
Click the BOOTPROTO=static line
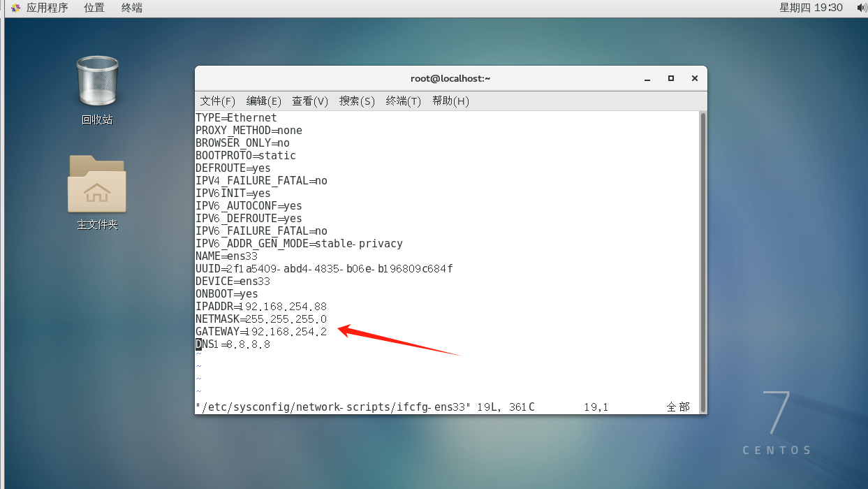pos(246,156)
